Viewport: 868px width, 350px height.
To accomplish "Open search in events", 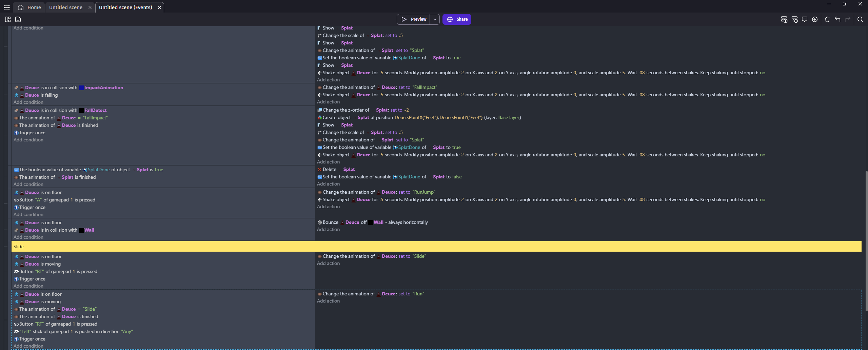I will click(x=860, y=19).
